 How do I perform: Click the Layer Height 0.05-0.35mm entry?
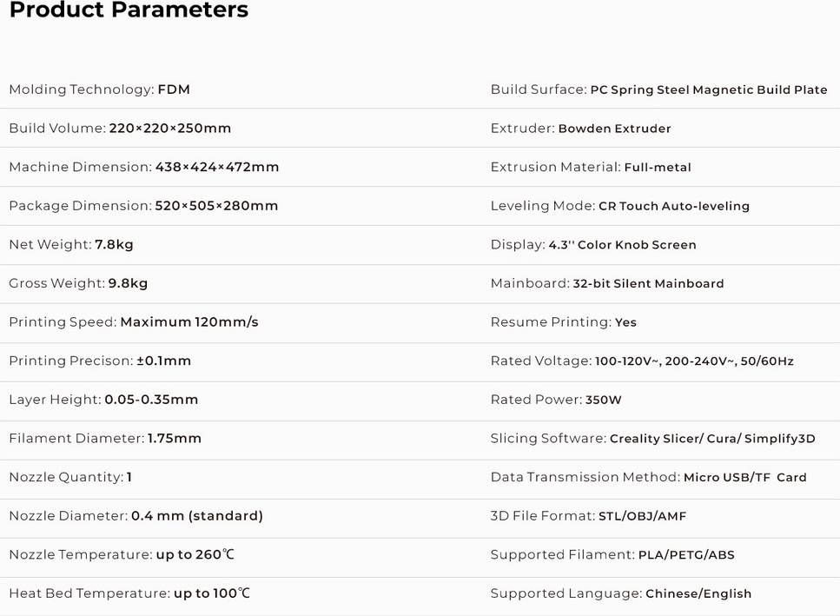[x=103, y=400]
